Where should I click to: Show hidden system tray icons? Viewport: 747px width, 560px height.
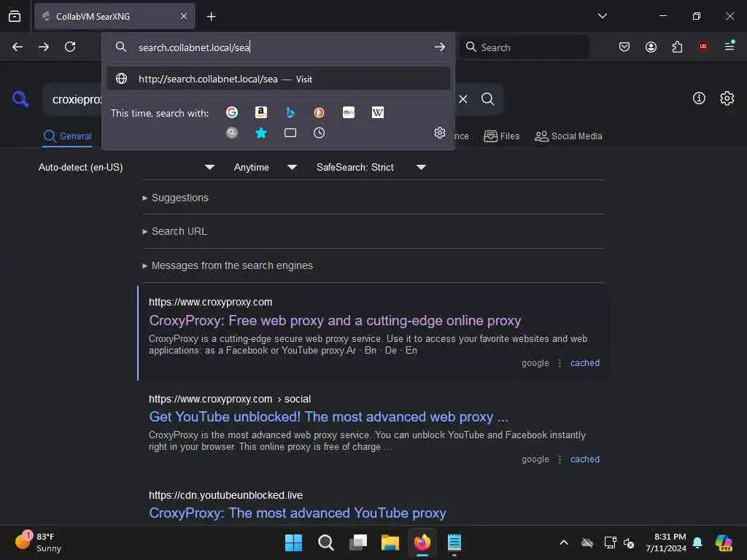(x=564, y=542)
